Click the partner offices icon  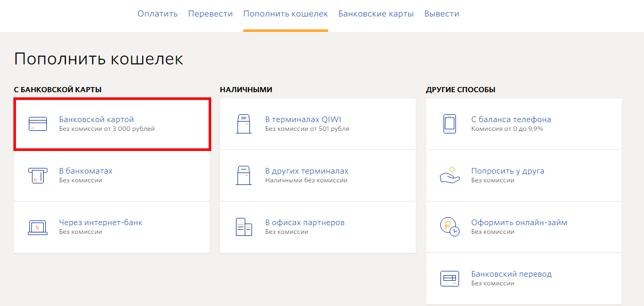click(x=244, y=227)
